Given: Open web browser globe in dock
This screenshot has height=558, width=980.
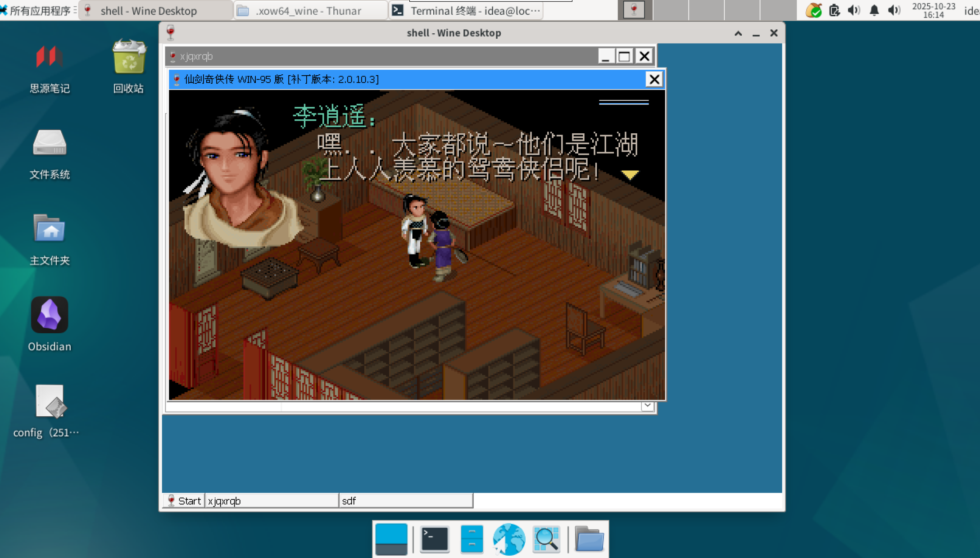Looking at the screenshot, I should 509,539.
